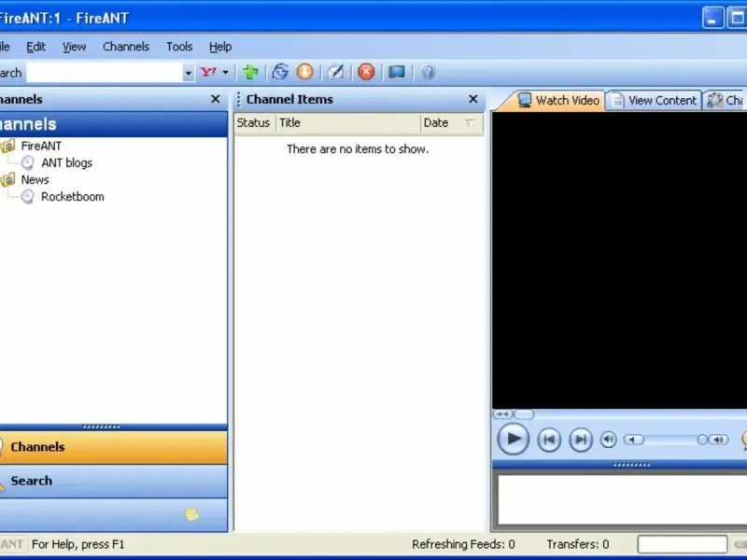Click the Yahoo search provider icon
Viewport: 747px width, 560px height.
208,73
